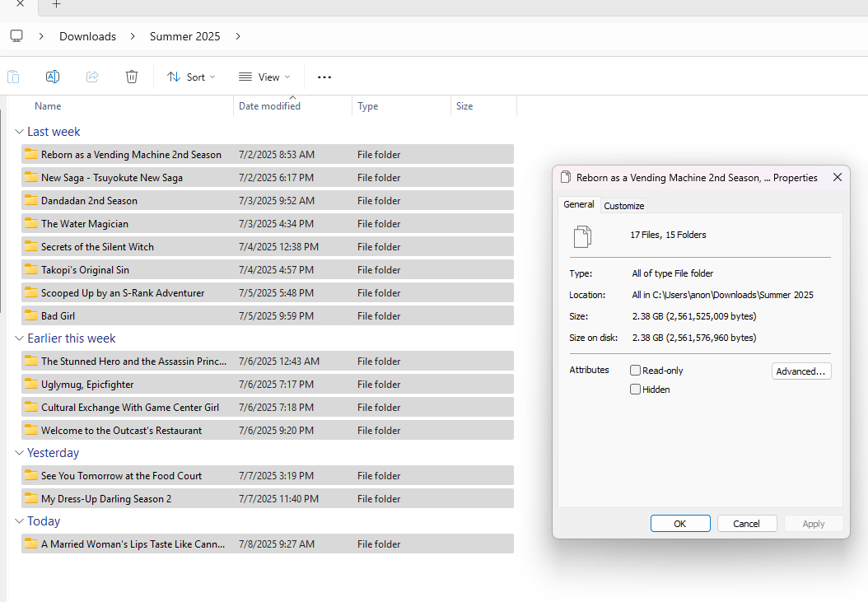The image size is (868, 602).
Task: Click folder icon for Scooped Up by an S-Rank Adventurer
Action: [31, 293]
